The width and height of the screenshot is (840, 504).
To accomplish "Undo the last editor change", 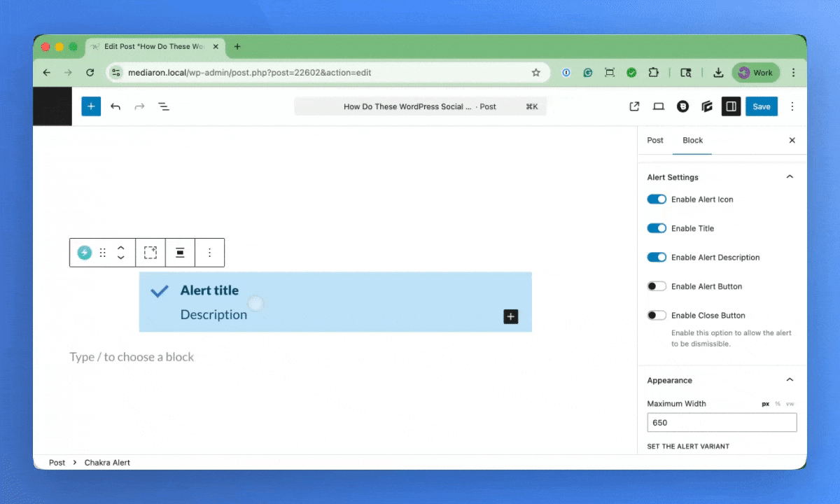I will 115,106.
